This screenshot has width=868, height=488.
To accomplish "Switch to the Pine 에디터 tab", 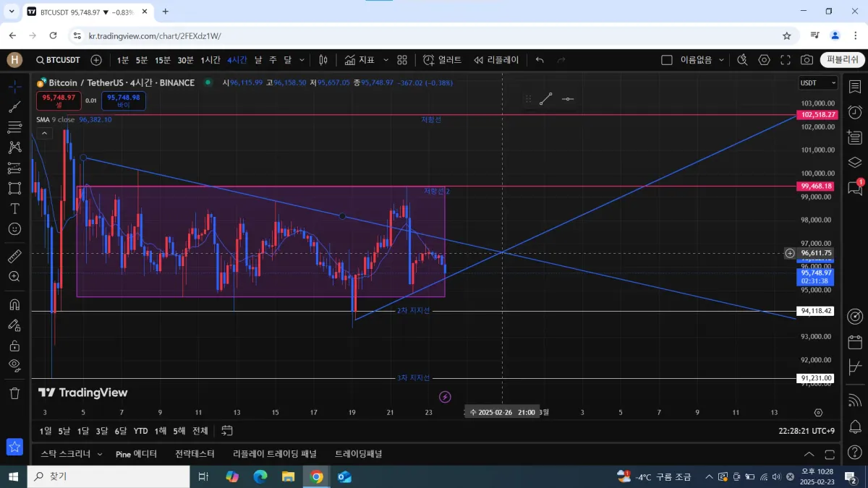I will [136, 454].
